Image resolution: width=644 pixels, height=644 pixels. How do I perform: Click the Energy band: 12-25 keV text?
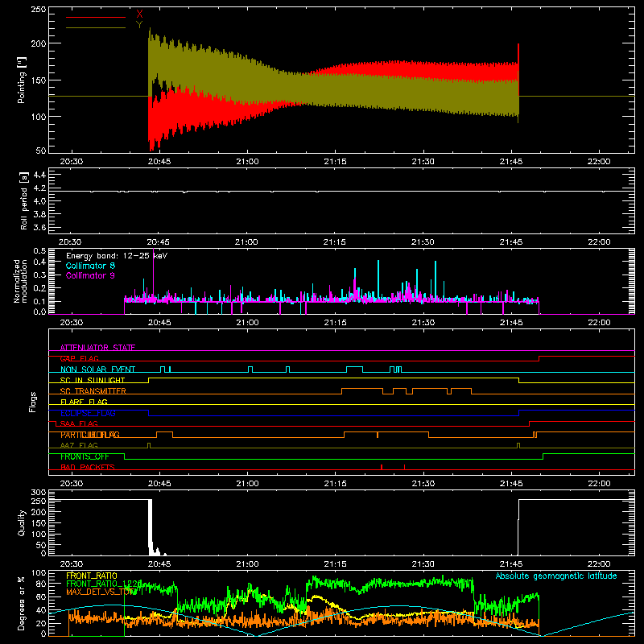pos(117,256)
